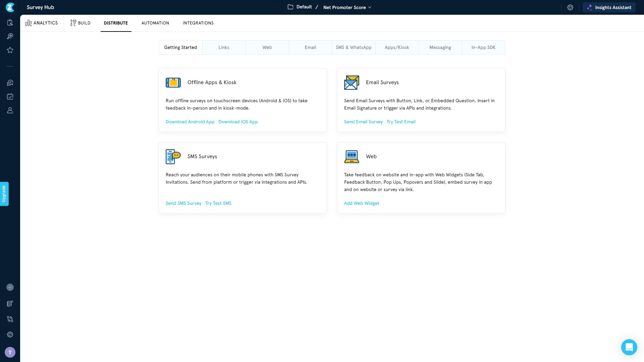
Task: Click Download Android App link
Action: point(190,122)
